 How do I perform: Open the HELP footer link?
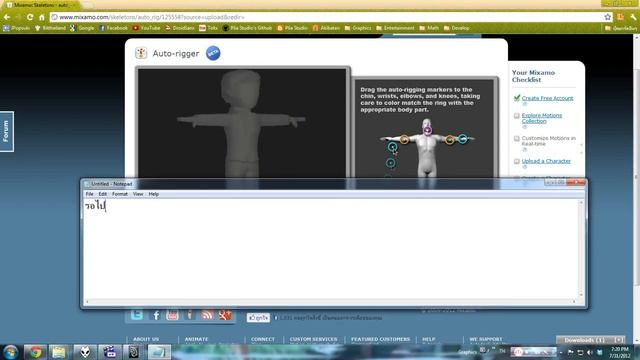[x=429, y=339]
